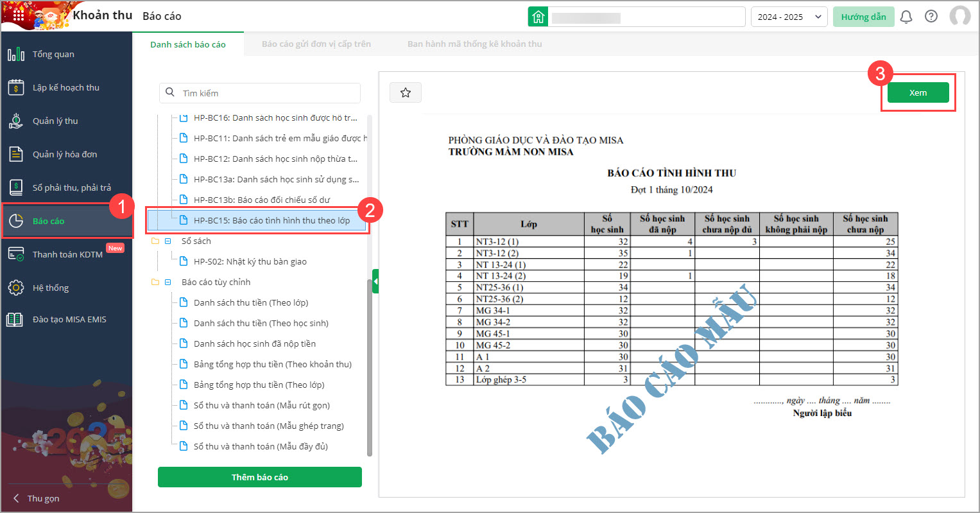The image size is (980, 513).
Task: Select Danh sách thu tiền (Theo học sinh) report
Action: [x=261, y=323]
